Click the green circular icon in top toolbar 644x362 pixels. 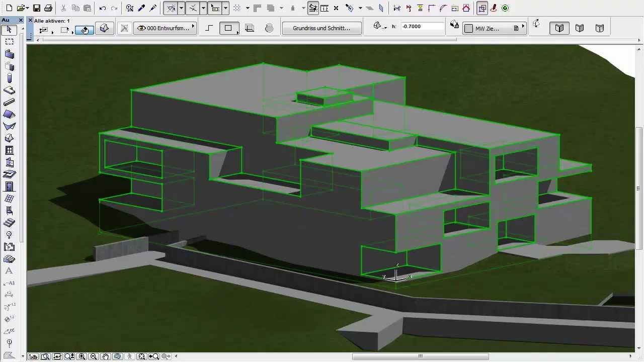(505, 8)
